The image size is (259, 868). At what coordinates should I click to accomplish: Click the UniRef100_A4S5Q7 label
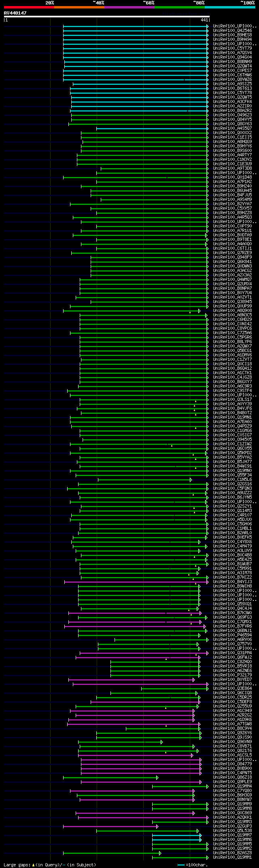(232, 128)
